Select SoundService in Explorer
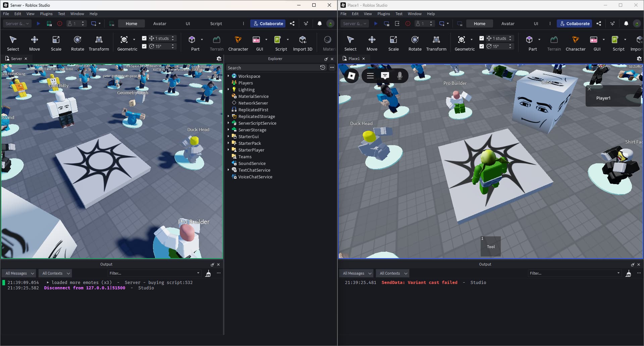Screen dimensions: 644x346 [252, 163]
